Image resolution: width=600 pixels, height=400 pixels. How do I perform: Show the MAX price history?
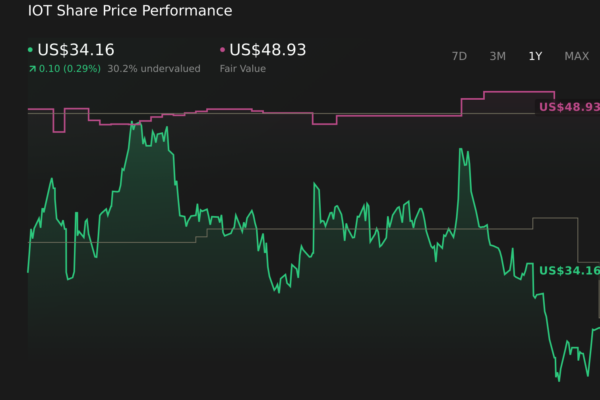[x=576, y=56]
